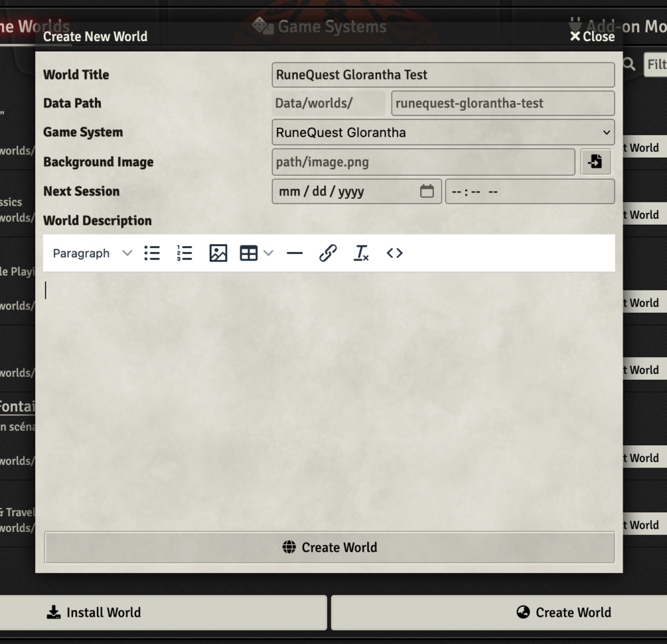Switch to the Game Systems tab
Image resolution: width=667 pixels, height=644 pixels.
point(319,27)
